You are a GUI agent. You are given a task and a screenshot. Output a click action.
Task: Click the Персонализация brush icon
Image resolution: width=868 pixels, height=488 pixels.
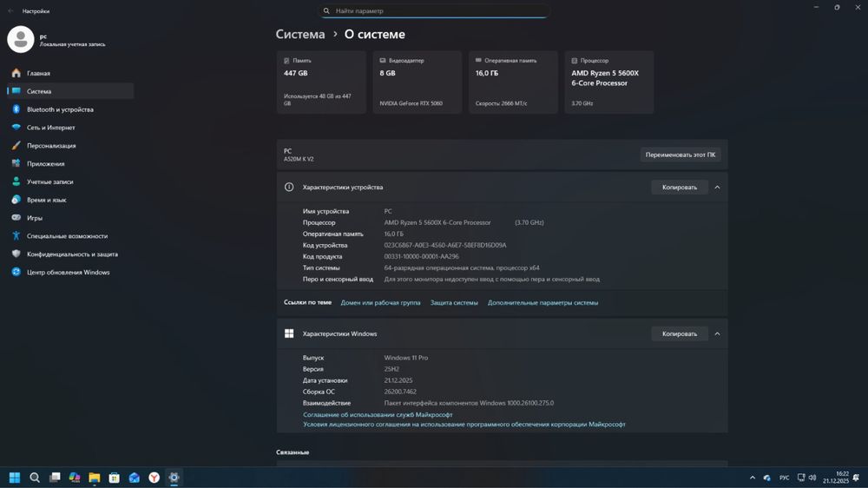[16, 146]
